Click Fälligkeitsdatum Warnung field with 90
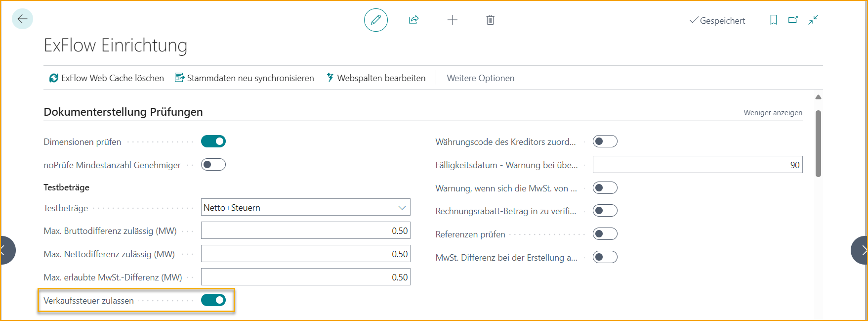Image resolution: width=868 pixels, height=321 pixels. 698,165
